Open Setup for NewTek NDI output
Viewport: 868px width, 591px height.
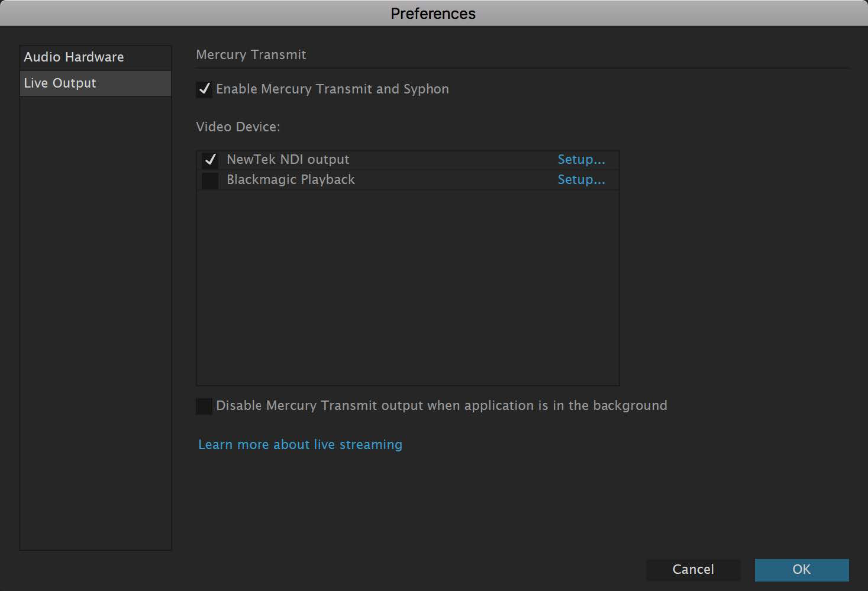tap(581, 160)
